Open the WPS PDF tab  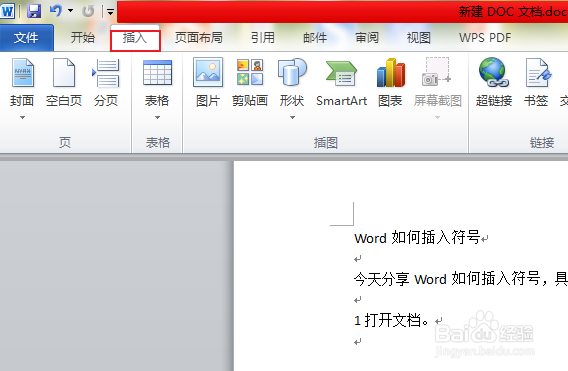coord(485,38)
